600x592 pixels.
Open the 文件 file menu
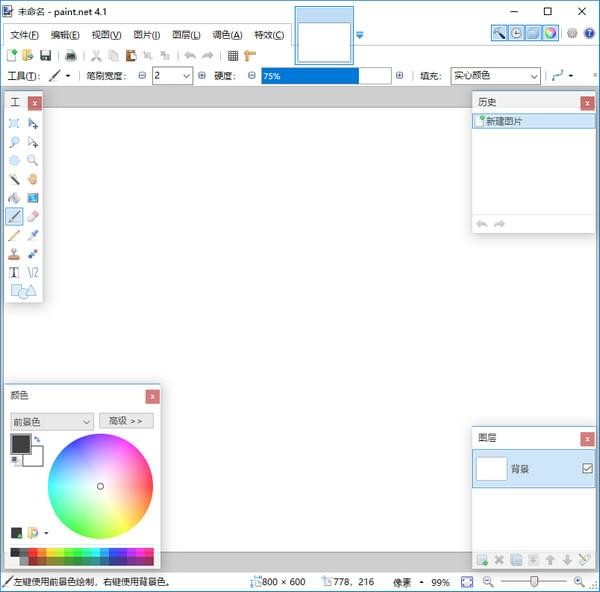24,35
